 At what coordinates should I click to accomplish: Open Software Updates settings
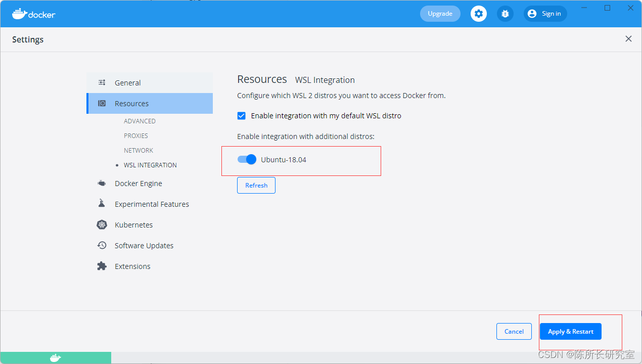point(144,246)
